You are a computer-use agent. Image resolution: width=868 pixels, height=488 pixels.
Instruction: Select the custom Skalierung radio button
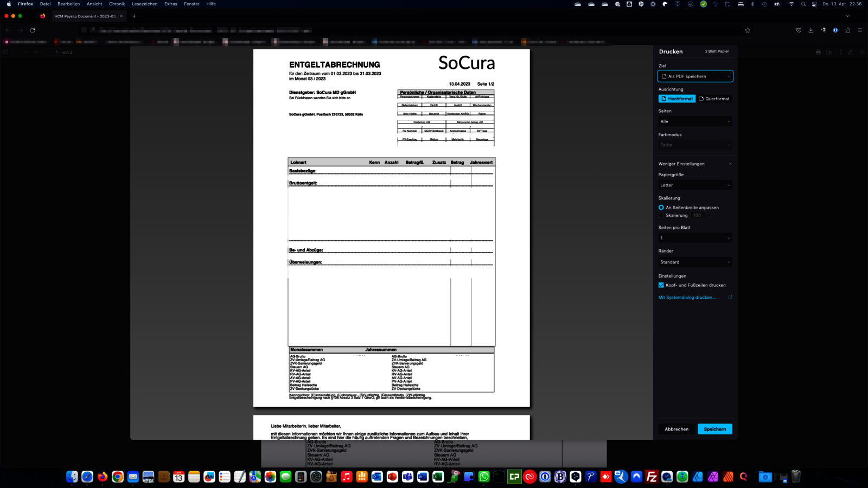click(661, 215)
